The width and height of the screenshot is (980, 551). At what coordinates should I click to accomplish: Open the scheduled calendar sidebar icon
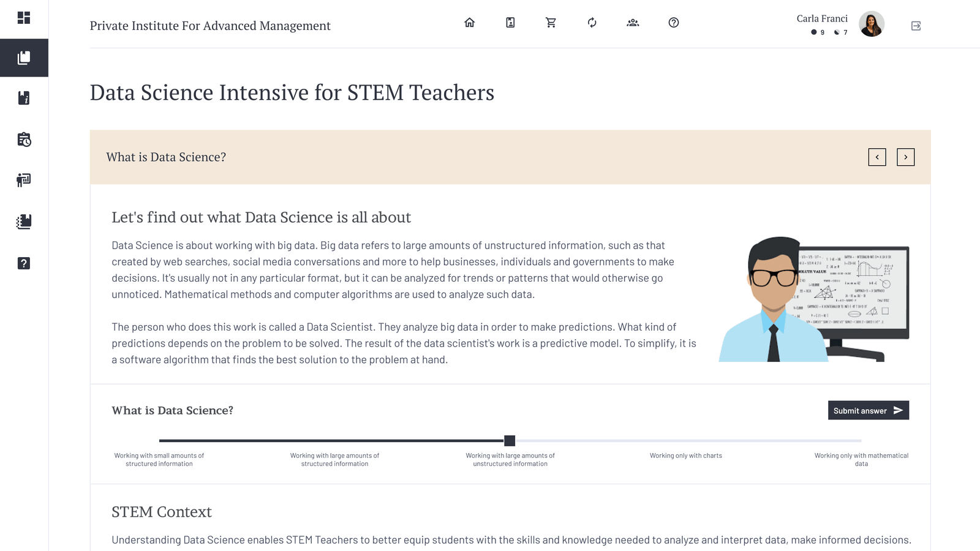tap(24, 140)
